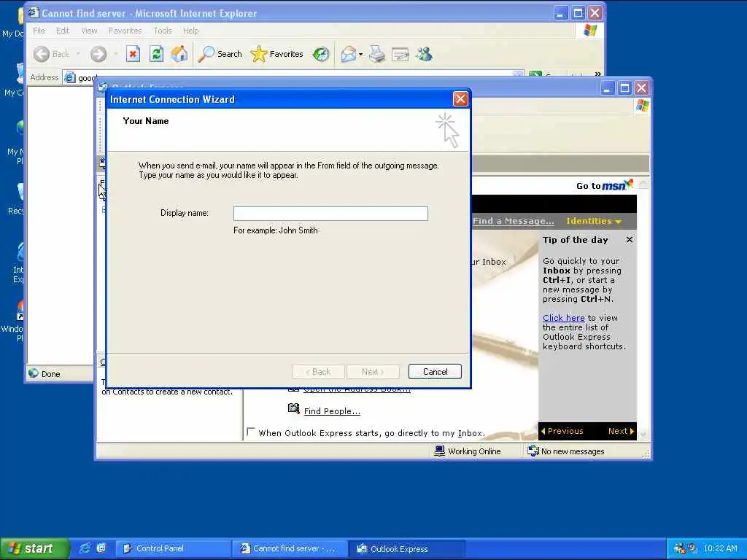Switch to Outlook Express taskbar button
This screenshot has width=747, height=560.
coord(407,548)
